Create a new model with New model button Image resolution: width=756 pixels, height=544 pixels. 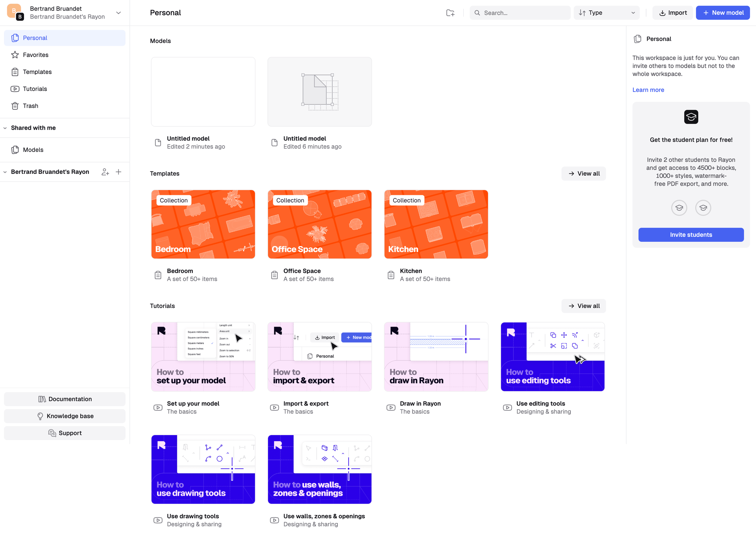coord(723,13)
